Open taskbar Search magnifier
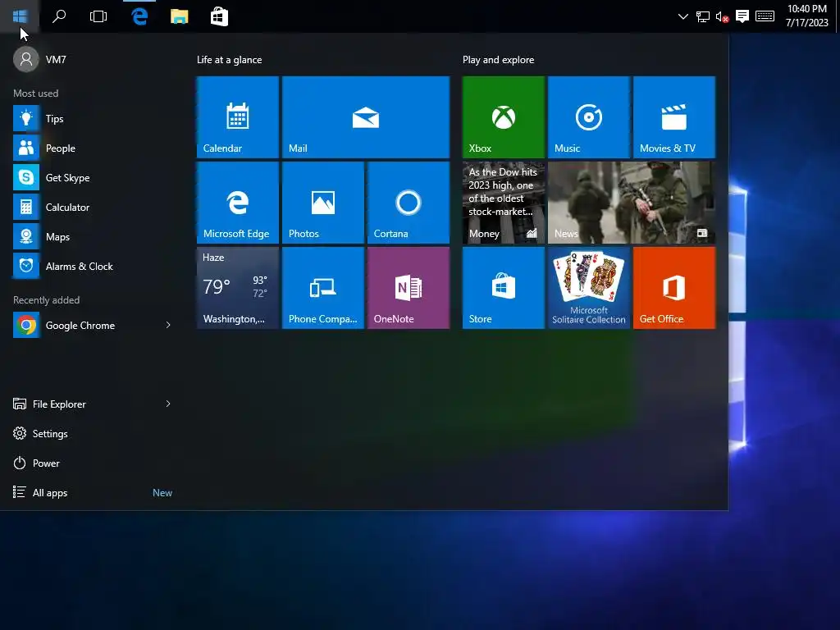 click(x=59, y=16)
